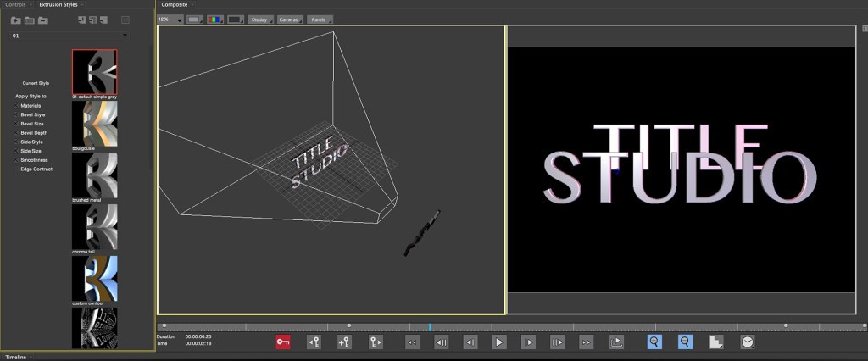Uncheck the Bevel Depth option
Viewport: 868px width, 361px height.
pyautogui.click(x=15, y=133)
